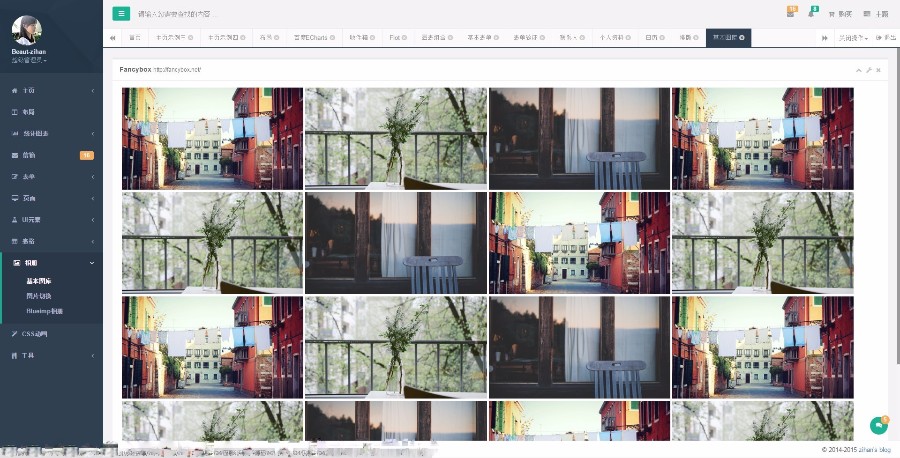Open the fancybox.net URL link
The height and width of the screenshot is (458, 900).
[177, 69]
